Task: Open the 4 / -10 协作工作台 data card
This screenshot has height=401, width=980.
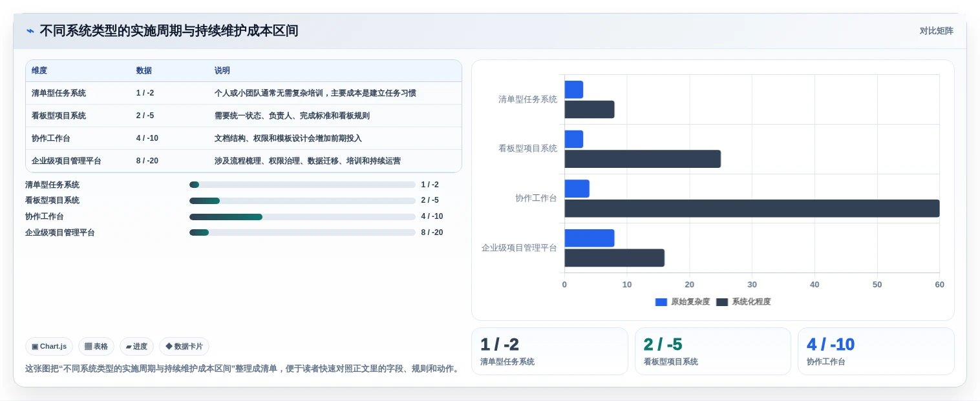Action: [x=876, y=351]
